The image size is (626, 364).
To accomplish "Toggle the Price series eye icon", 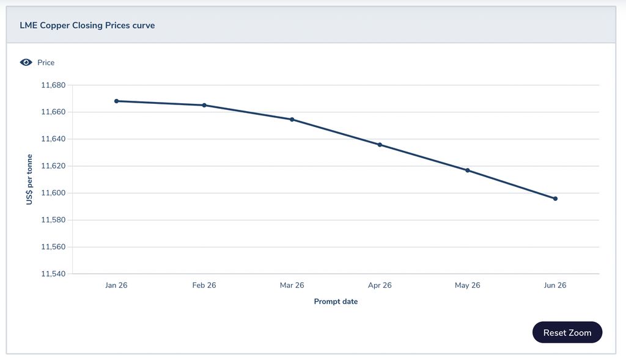I will (26, 62).
